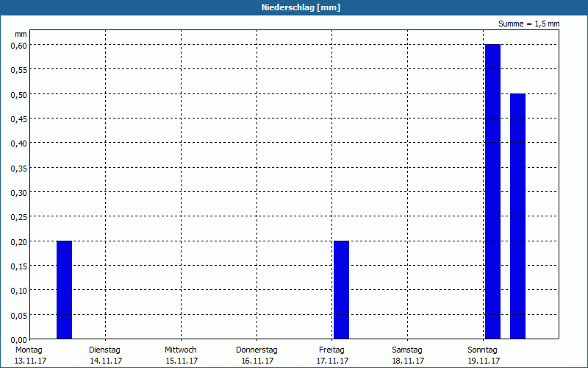Click the y-axis value '0,10'

19,291
